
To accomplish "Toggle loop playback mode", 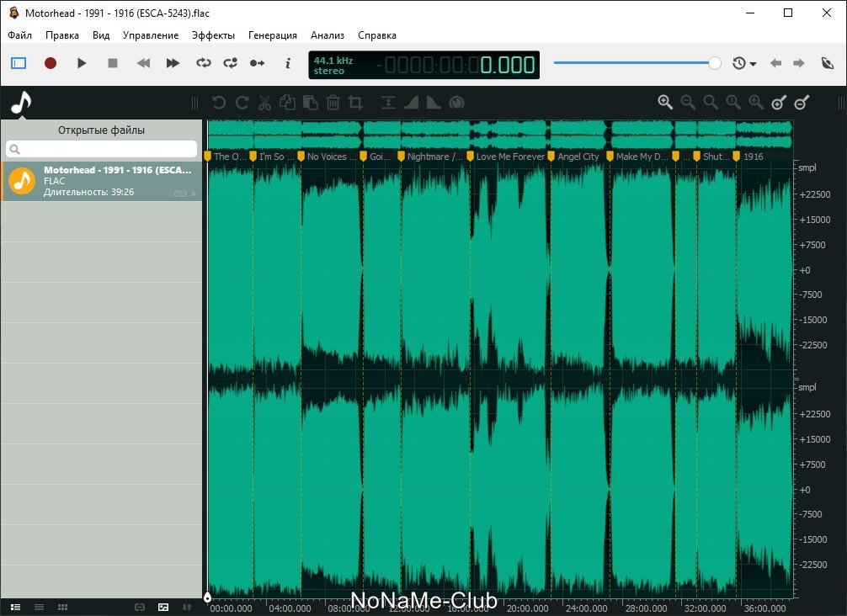I will tap(203, 63).
